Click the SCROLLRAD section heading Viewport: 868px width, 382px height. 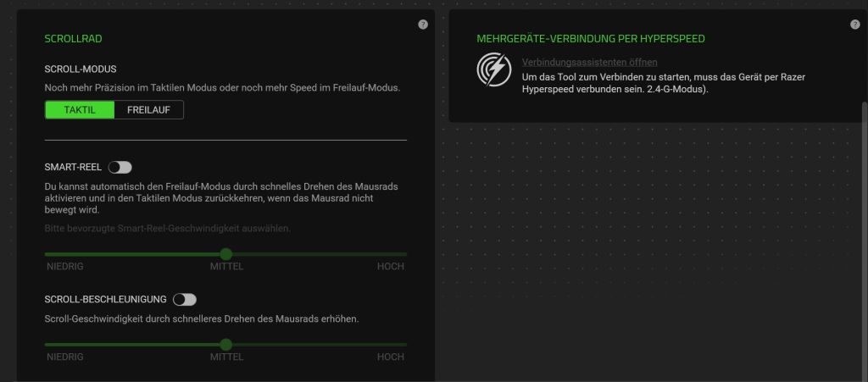[73, 39]
